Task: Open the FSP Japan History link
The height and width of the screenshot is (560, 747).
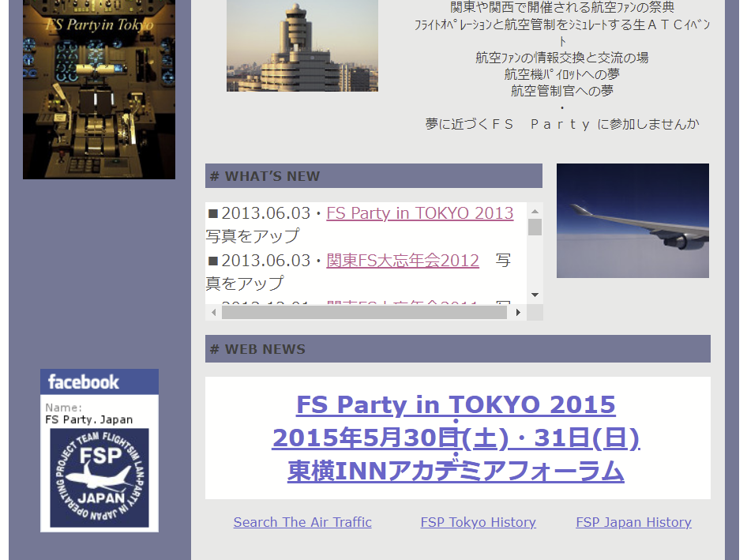Action: (x=633, y=522)
